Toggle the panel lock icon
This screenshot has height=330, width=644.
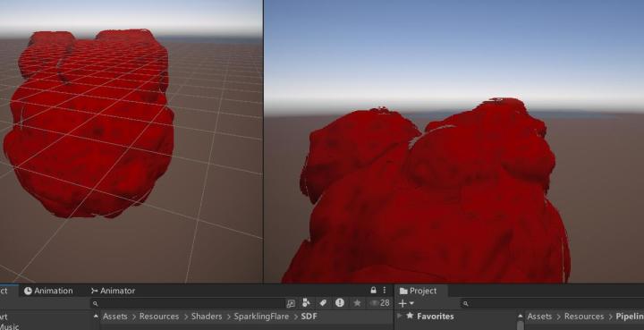click(x=373, y=290)
